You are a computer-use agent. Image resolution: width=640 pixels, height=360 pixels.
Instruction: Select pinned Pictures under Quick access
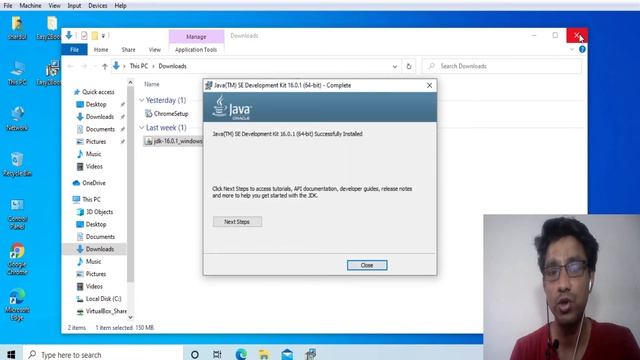coord(96,142)
